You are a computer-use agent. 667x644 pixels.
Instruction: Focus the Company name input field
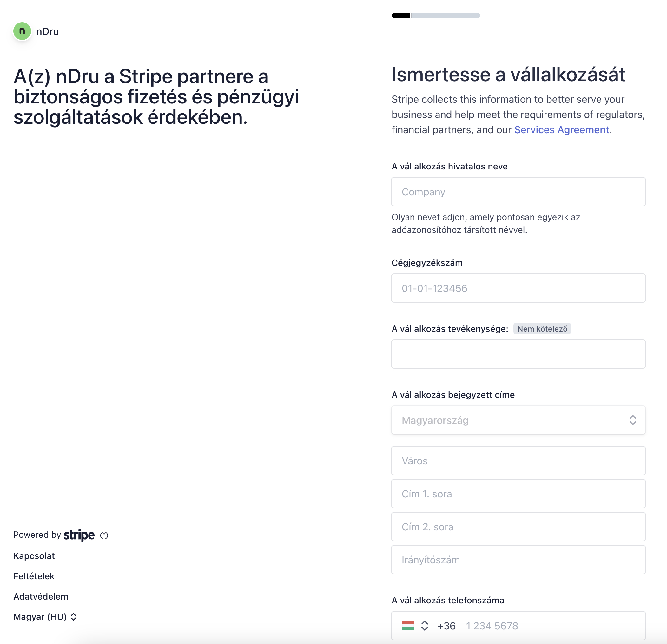click(x=518, y=192)
